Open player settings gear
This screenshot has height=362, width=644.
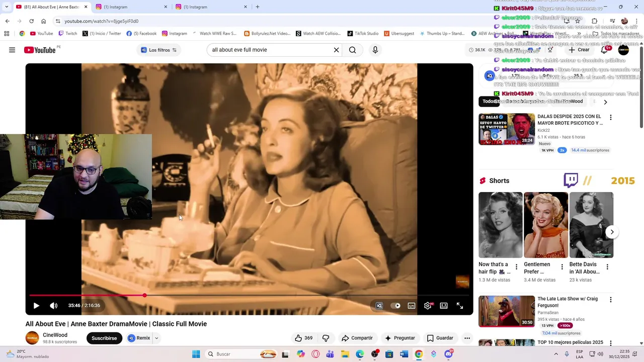tap(428, 305)
